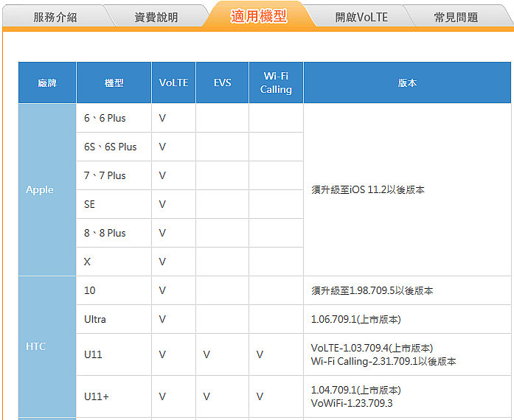514x420 pixels.
Task: Open the 服務介紹 tab
Action: click(x=55, y=17)
